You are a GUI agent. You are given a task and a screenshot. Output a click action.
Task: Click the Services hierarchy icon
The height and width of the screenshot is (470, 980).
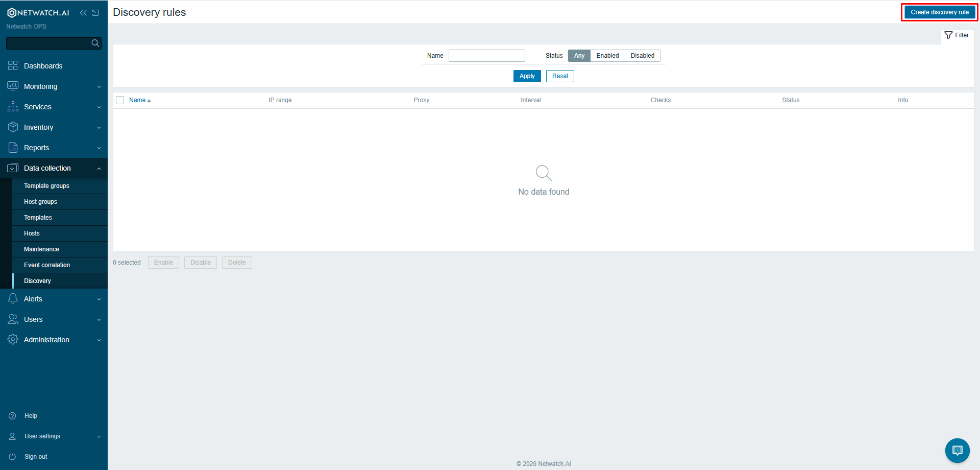13,107
